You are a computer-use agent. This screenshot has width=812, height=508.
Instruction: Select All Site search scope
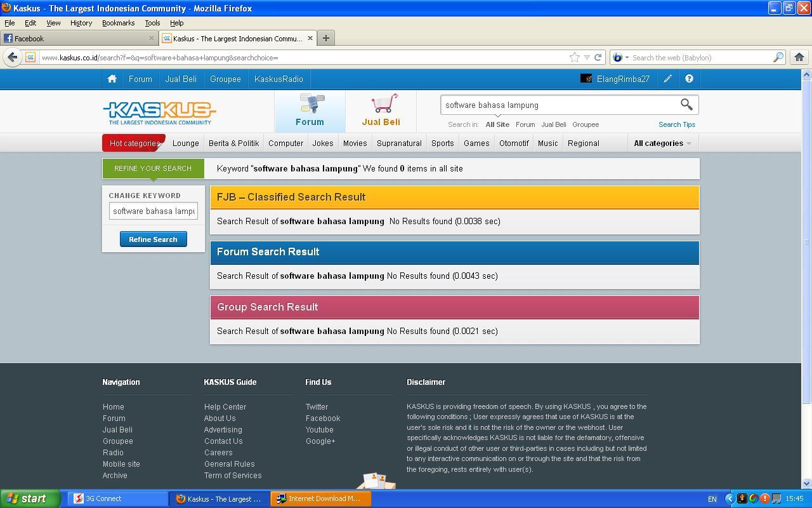coord(497,124)
